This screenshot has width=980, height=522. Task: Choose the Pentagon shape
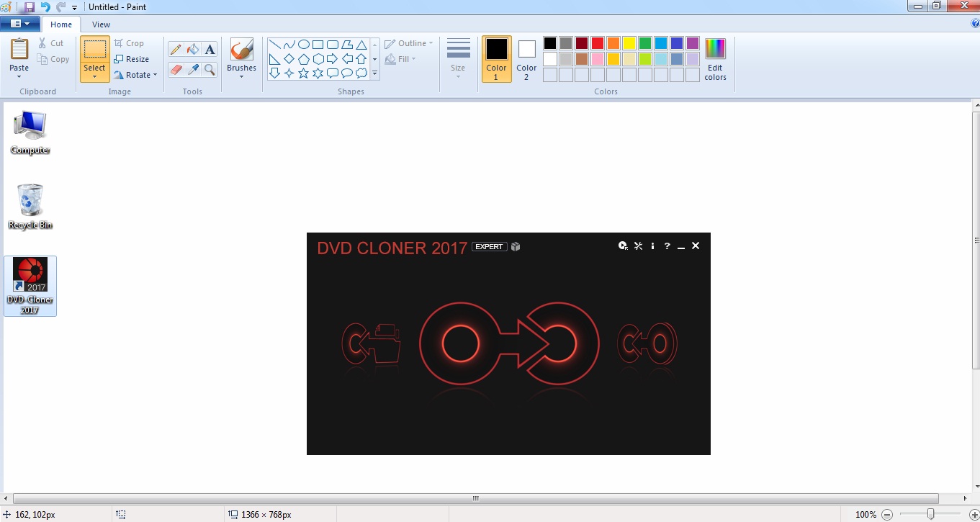304,59
